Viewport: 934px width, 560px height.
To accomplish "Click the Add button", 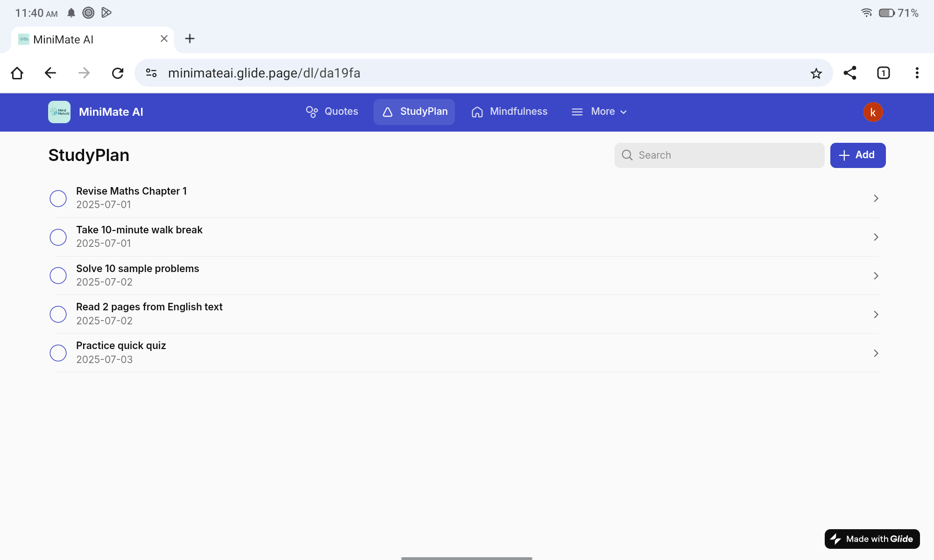I will point(857,155).
